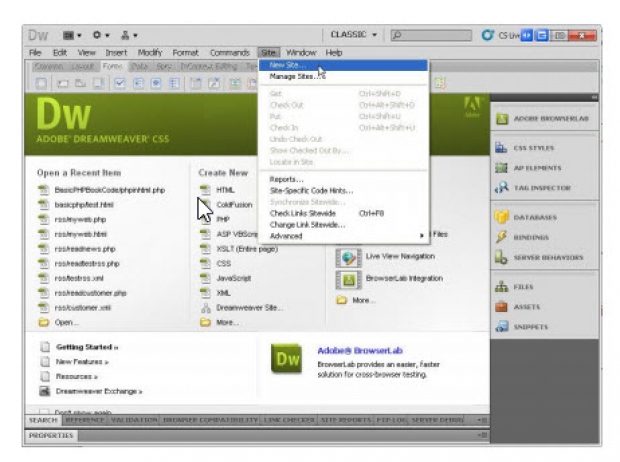Open the Properties panel options menu

point(483,435)
